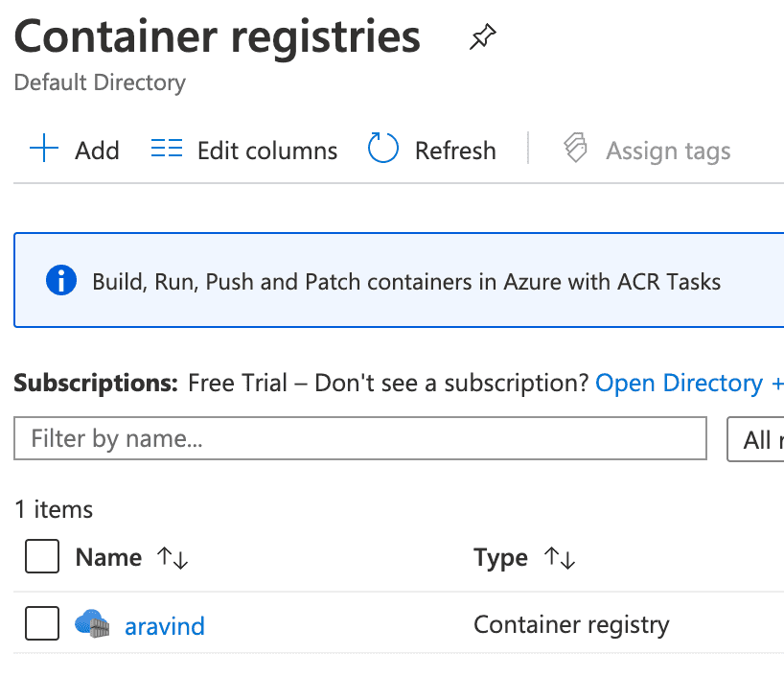784x677 pixels.
Task: Click sort arrows beside Name column
Action: coord(173,558)
